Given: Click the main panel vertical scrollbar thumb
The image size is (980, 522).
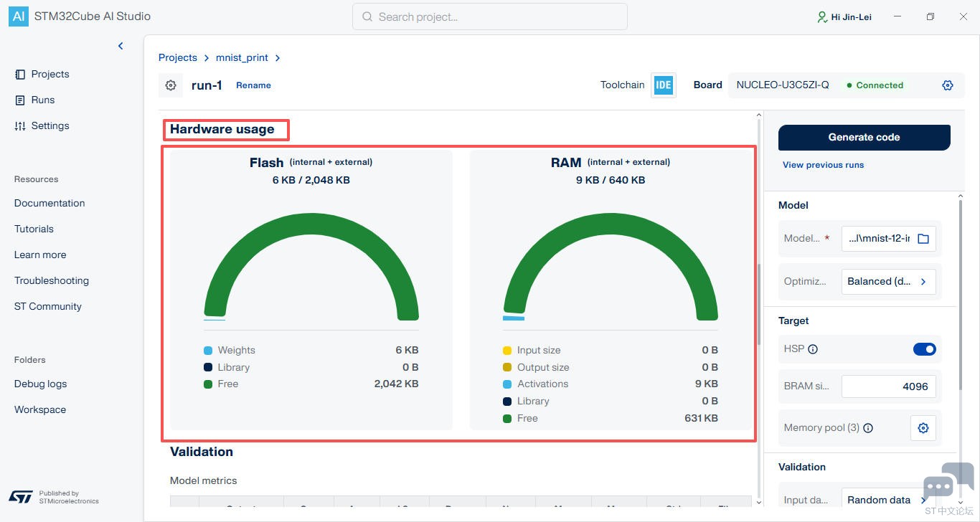Looking at the screenshot, I should click(x=759, y=305).
